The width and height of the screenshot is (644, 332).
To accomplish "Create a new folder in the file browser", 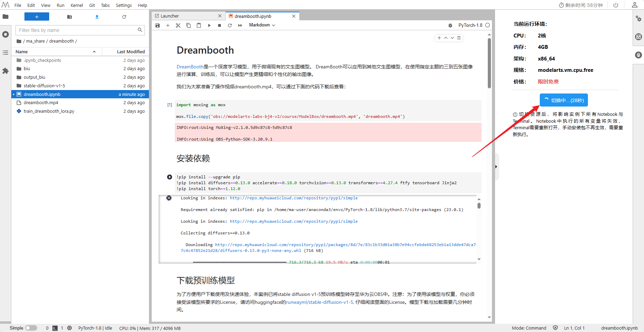I will tap(69, 17).
